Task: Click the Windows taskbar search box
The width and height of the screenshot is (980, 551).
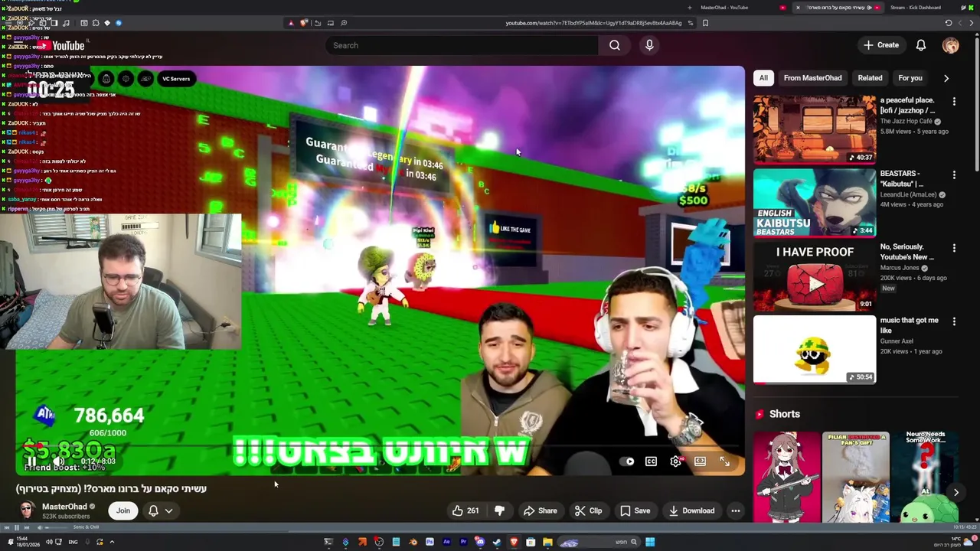Action: (x=599, y=542)
